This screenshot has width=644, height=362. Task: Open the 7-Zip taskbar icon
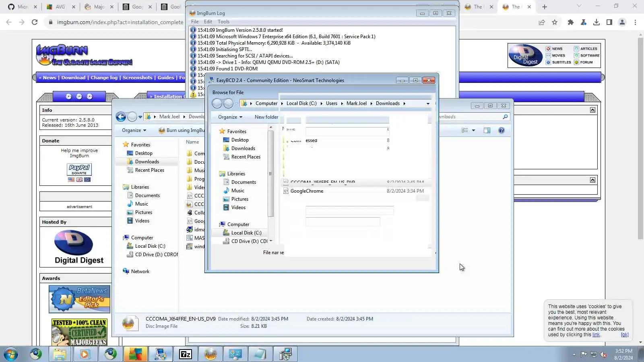186,354
